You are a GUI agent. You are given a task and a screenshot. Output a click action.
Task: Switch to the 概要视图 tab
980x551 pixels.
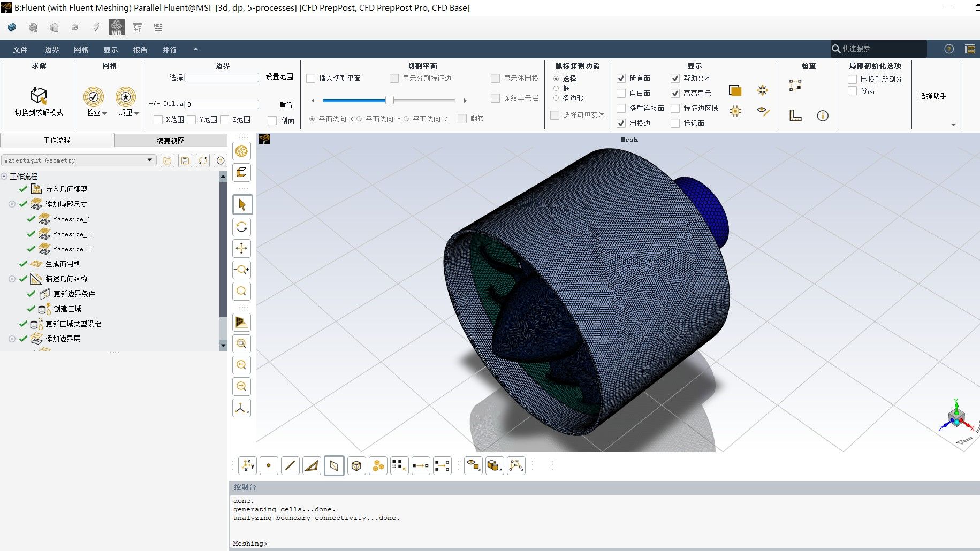point(171,141)
